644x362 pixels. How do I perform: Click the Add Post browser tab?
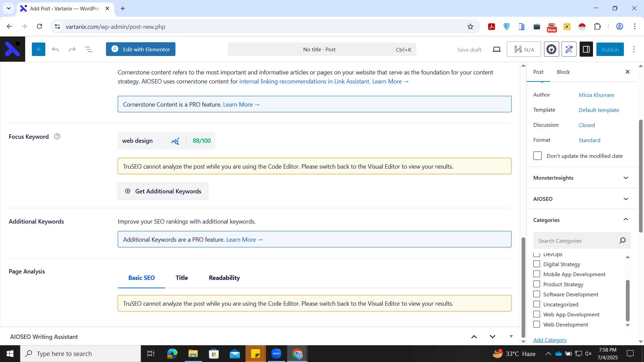point(64,8)
